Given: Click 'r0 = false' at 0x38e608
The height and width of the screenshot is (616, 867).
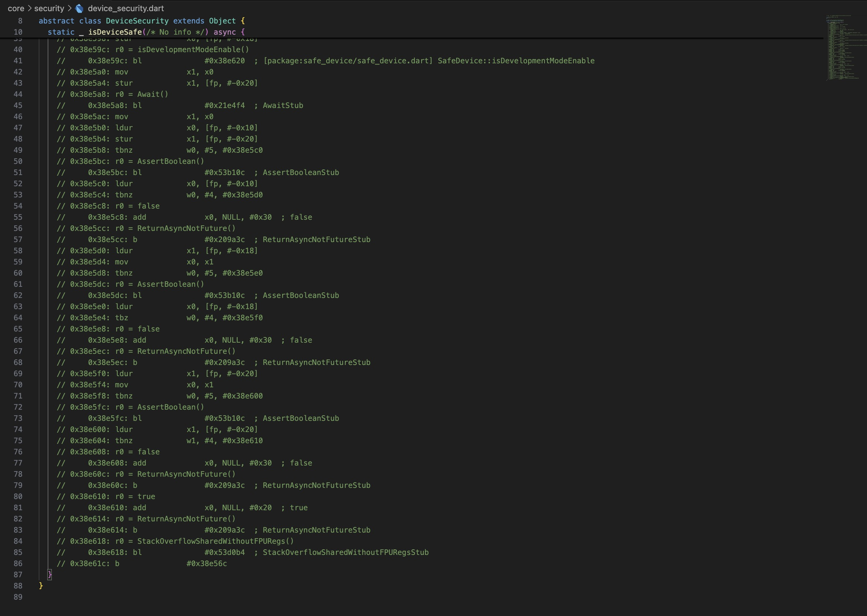Looking at the screenshot, I should [x=137, y=452].
